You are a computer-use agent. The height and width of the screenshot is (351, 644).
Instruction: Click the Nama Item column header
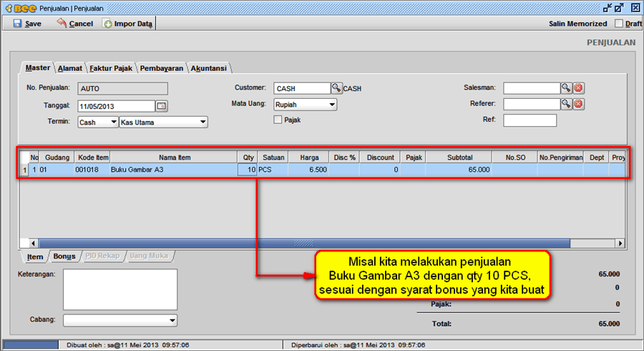(x=174, y=158)
